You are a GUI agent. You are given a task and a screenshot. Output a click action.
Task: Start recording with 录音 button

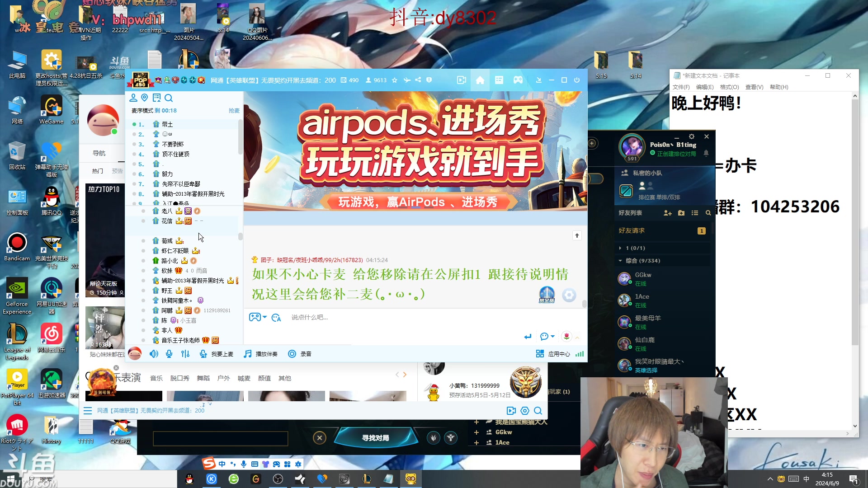300,354
